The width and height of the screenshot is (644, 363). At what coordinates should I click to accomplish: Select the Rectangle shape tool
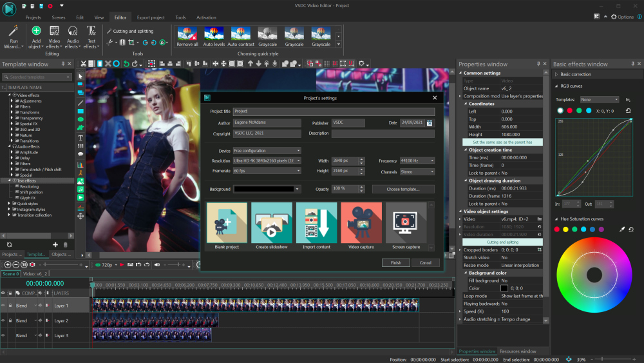pos(80,111)
